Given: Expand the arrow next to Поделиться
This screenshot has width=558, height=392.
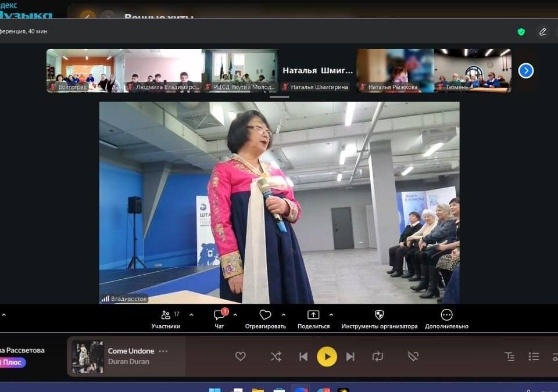Looking at the screenshot, I should 331,315.
